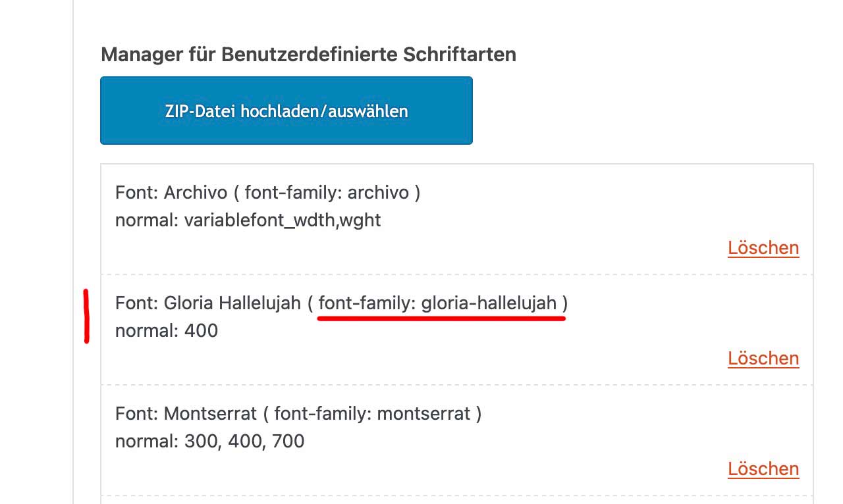Viewport: 843px width, 504px height.
Task: Click the 'gloria-hallelujah' slug value
Action: point(489,303)
